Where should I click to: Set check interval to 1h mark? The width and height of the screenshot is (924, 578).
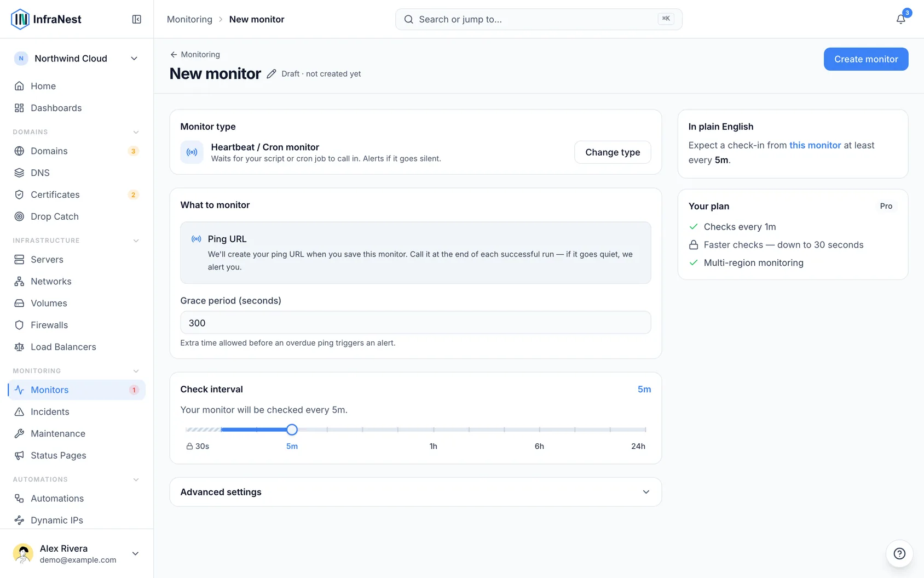pyautogui.click(x=434, y=430)
